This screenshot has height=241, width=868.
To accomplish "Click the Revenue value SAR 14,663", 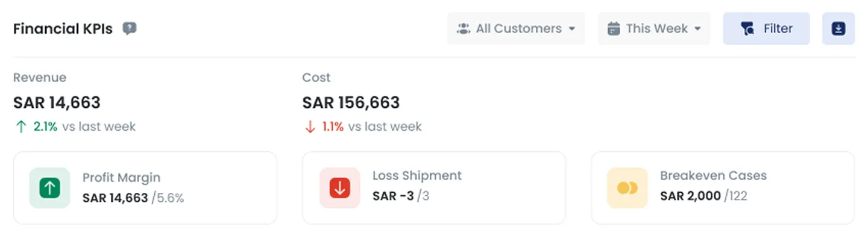I will [x=57, y=102].
